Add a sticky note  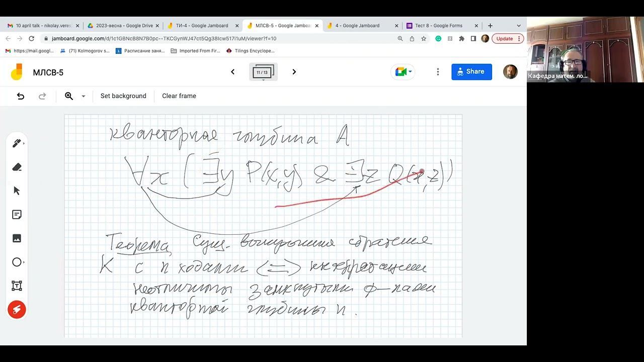click(17, 215)
